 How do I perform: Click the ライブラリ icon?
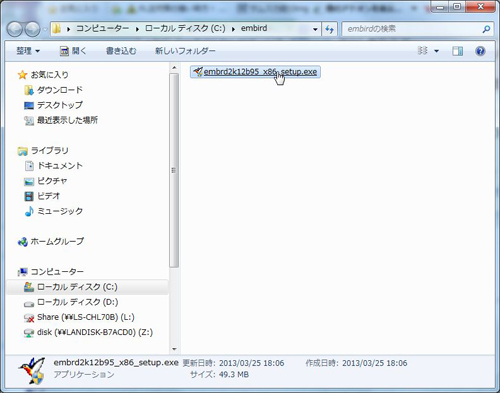pos(22,151)
